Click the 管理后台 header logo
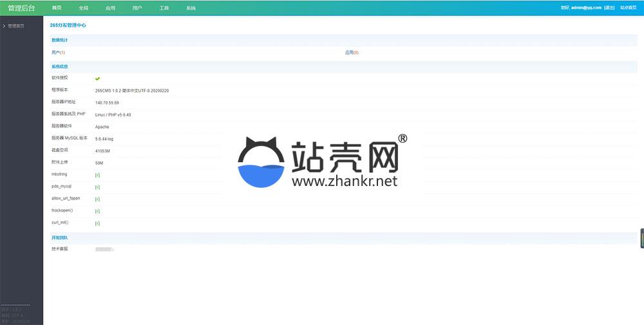Image resolution: width=644 pixels, height=325 pixels. pos(22,8)
